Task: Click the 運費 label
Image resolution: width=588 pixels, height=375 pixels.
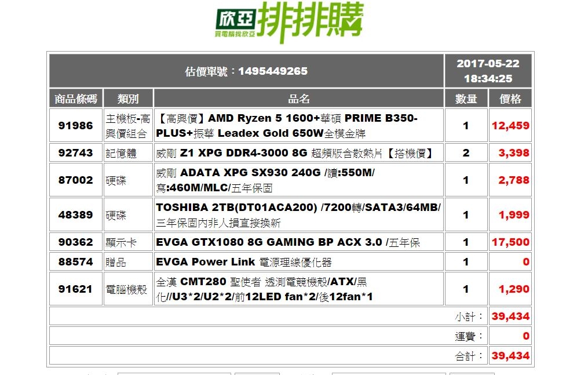Action: coord(469,336)
